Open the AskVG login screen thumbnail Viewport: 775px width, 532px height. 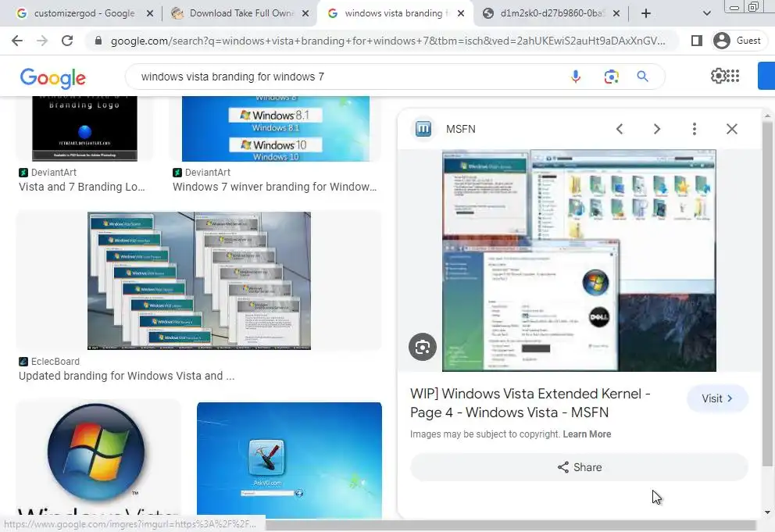tap(289, 460)
